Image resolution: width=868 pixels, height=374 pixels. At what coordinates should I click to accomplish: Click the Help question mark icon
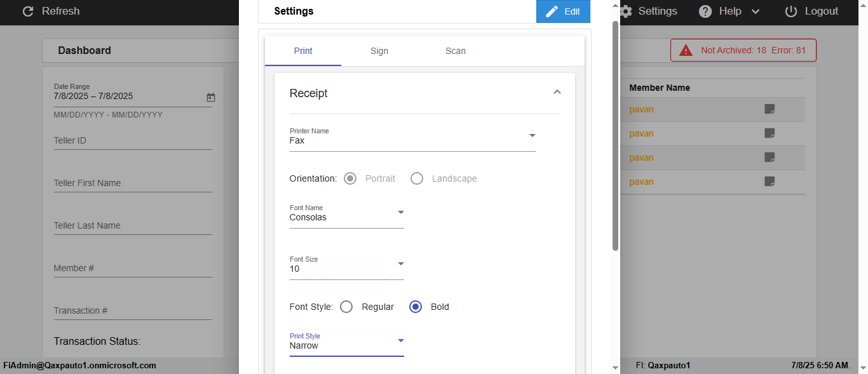point(705,11)
